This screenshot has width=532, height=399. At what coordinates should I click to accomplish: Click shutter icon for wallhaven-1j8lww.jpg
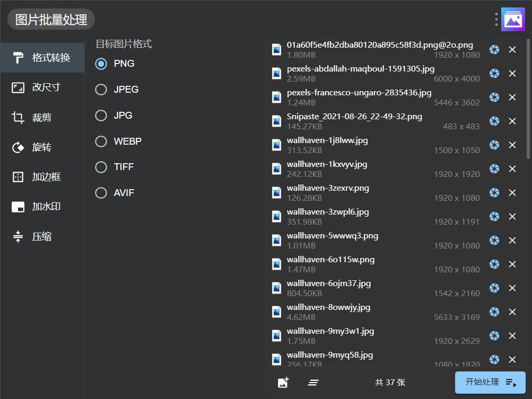click(494, 145)
